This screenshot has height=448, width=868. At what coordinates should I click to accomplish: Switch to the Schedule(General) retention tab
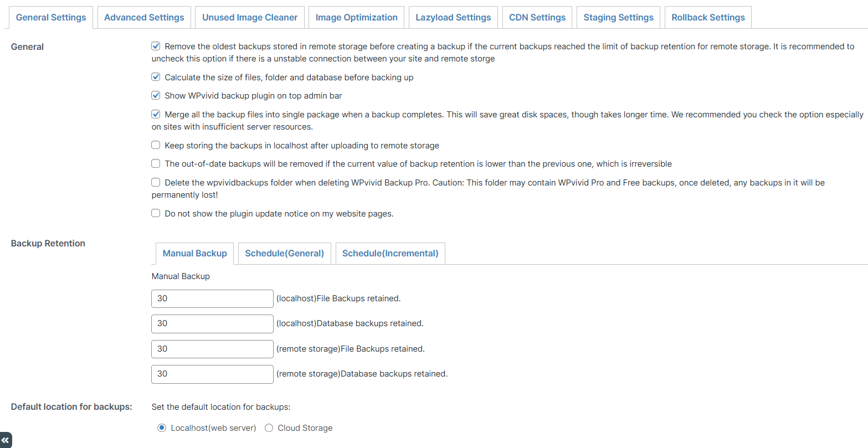(284, 253)
